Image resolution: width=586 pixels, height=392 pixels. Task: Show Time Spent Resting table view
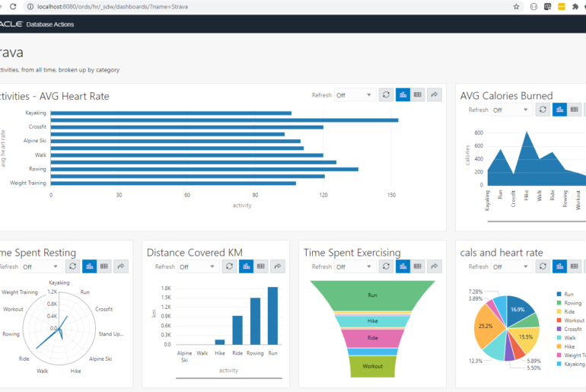[x=104, y=266]
